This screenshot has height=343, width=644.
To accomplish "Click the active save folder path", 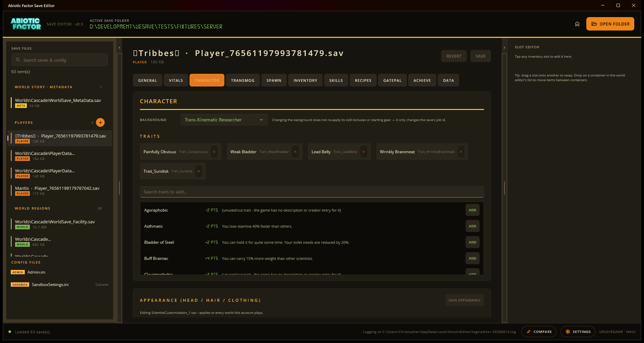I will pos(156,26).
